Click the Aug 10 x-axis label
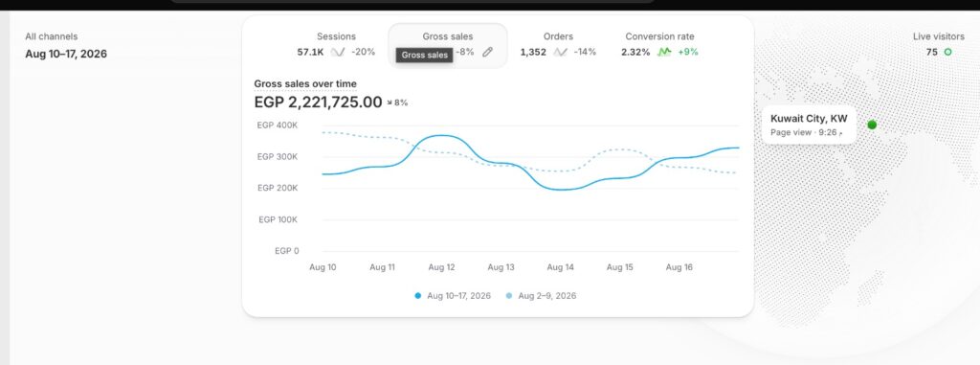Image resolution: width=980 pixels, height=365 pixels. 323,267
